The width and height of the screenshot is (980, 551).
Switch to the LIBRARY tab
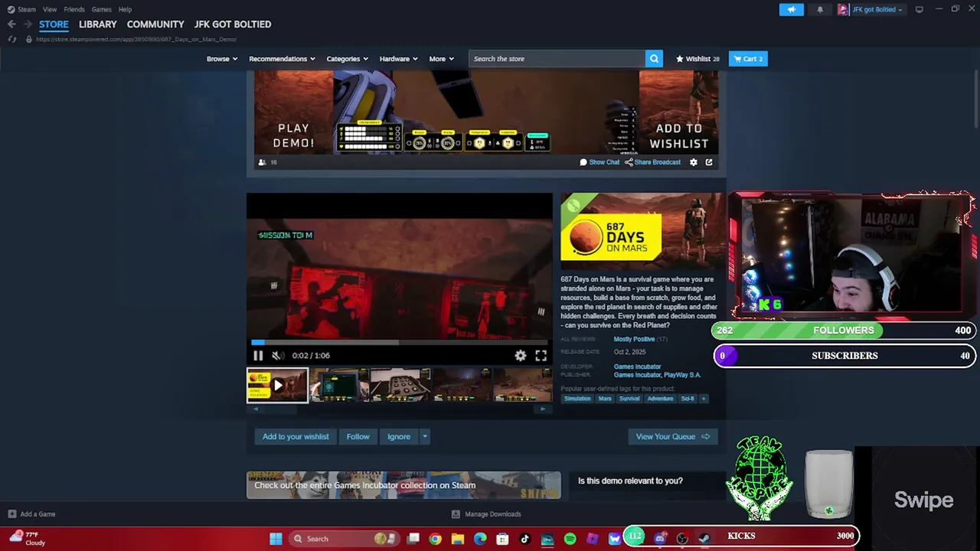(98, 24)
